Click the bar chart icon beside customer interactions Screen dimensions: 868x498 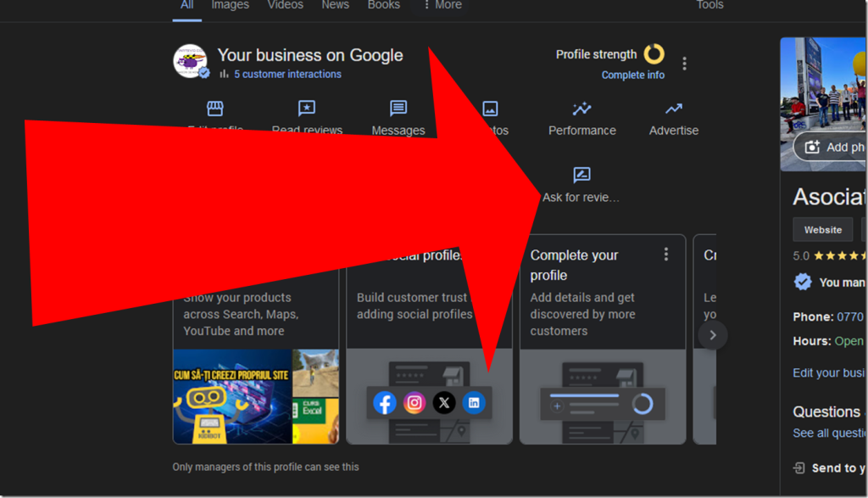(224, 74)
